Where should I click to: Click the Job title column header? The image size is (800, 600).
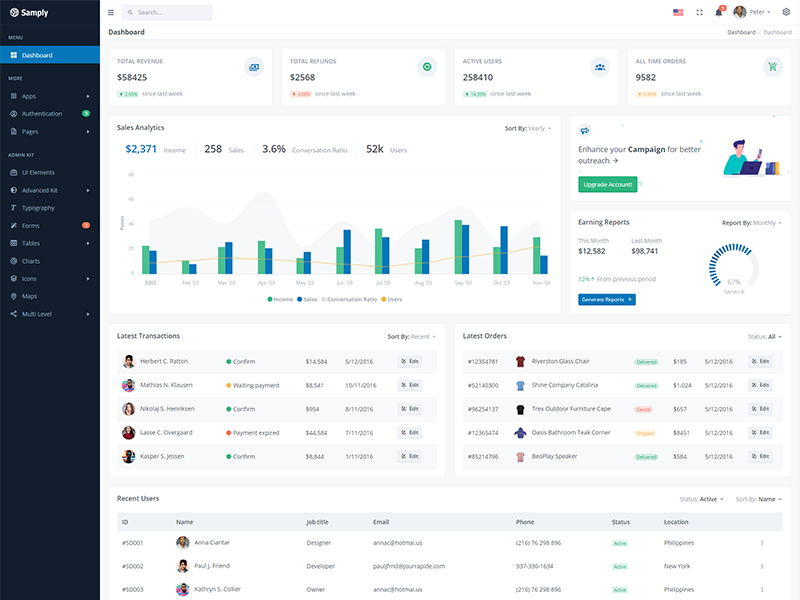(317, 522)
